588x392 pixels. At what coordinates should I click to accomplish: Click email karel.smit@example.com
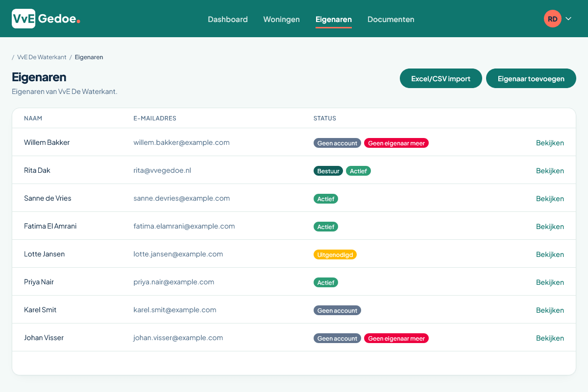175,310
